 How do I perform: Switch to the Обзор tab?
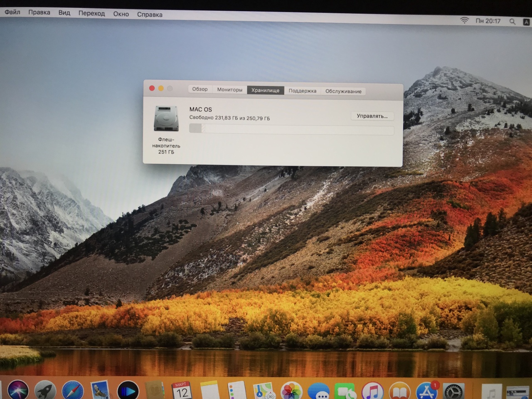tap(200, 89)
